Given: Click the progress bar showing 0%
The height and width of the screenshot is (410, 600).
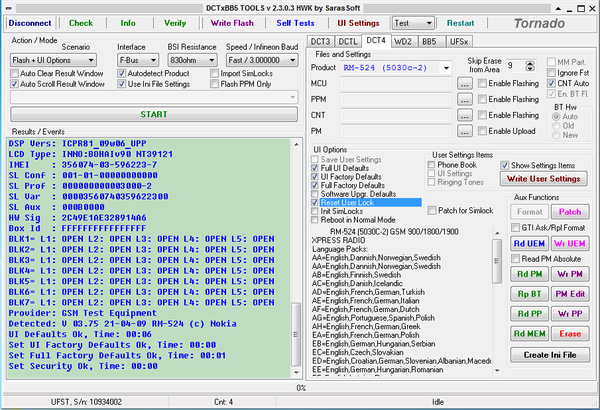Looking at the screenshot, I should [x=300, y=387].
